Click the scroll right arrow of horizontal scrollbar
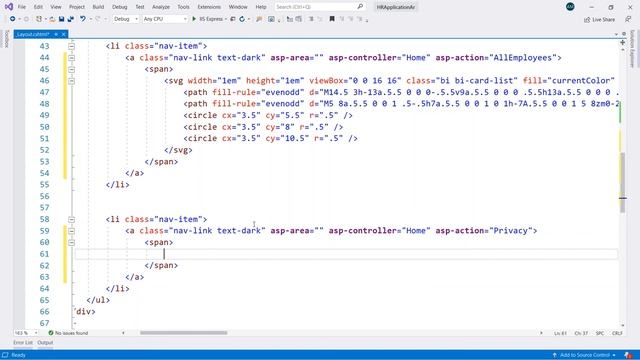The height and width of the screenshot is (360, 640). 541,333
